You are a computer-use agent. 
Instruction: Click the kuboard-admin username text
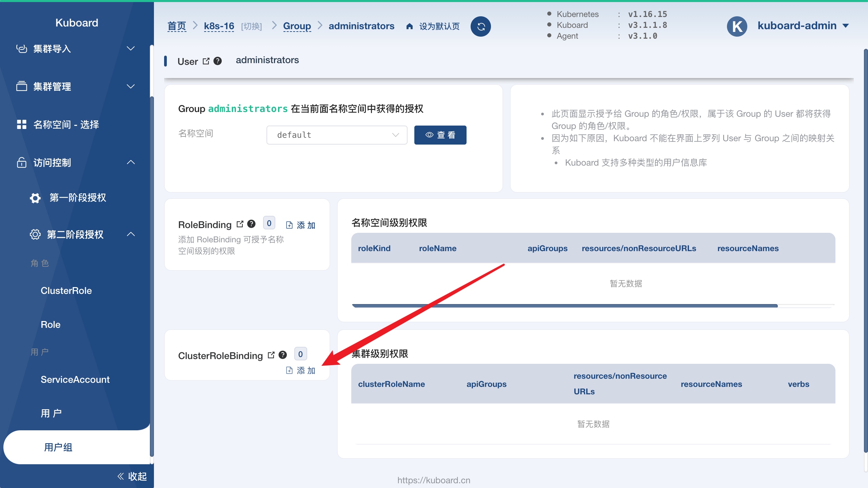click(797, 25)
